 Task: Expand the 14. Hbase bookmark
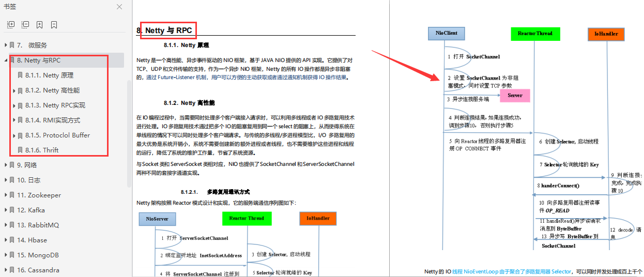(6, 240)
